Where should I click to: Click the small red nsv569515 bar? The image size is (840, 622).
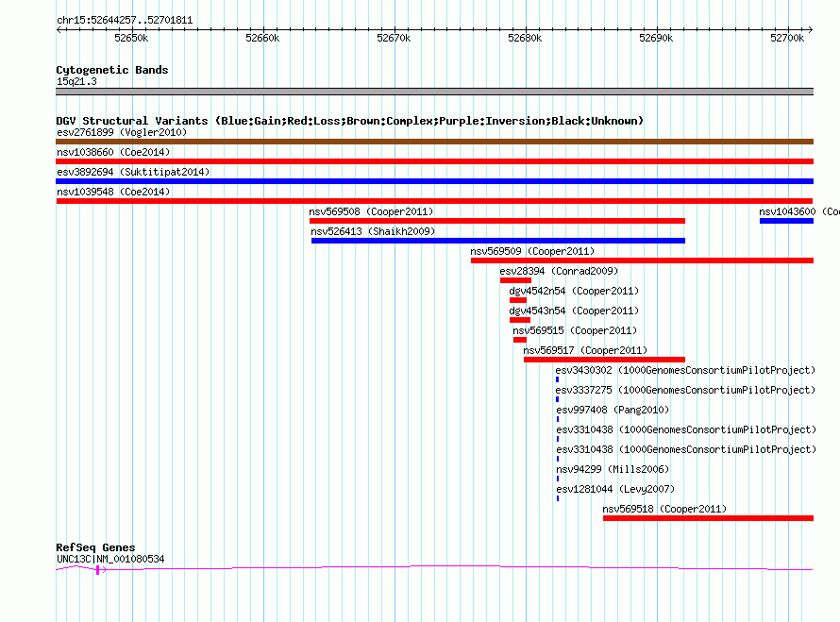coord(520,340)
